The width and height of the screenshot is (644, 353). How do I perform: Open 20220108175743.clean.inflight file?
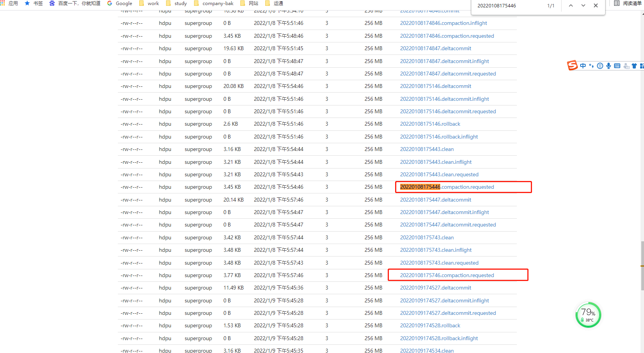coord(436,250)
